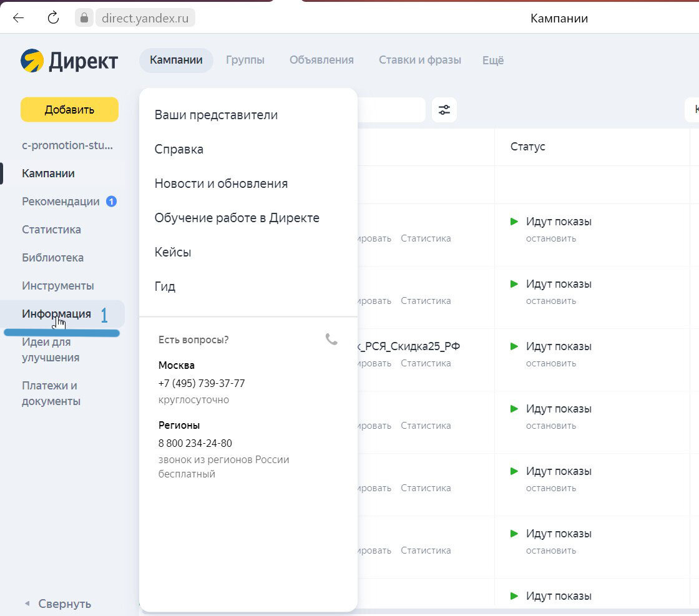
Task: Open Обучение работе в Директе
Action: pyautogui.click(x=237, y=218)
